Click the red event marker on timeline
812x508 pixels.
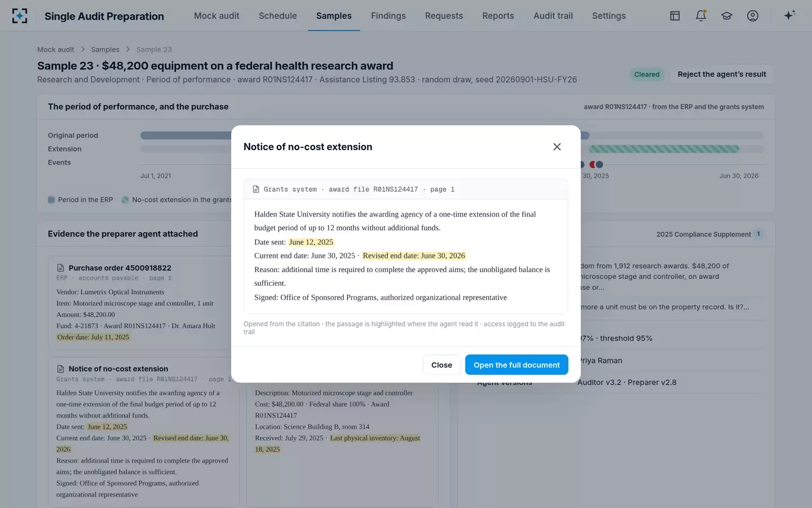[592, 165]
